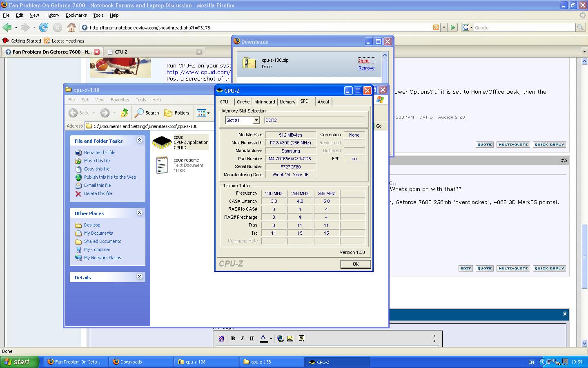
Task: Click QUICK REPLY button on post #5
Action: pyautogui.click(x=549, y=269)
